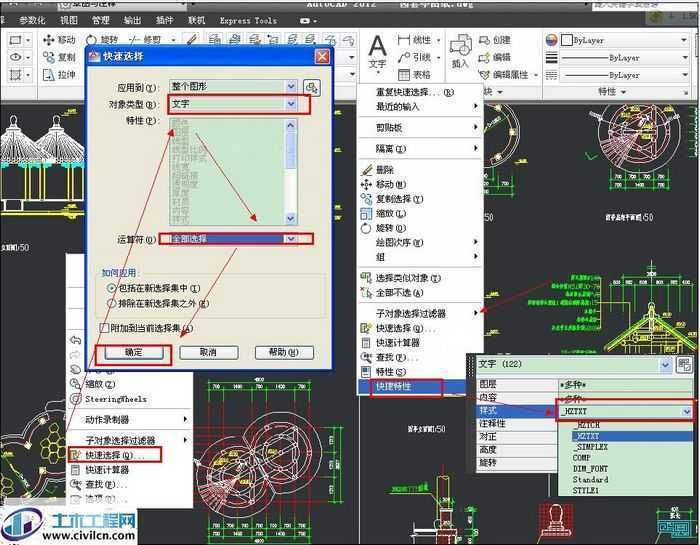700x545 pixels.
Task: Close the Quick Select dialog
Action: click(x=322, y=56)
